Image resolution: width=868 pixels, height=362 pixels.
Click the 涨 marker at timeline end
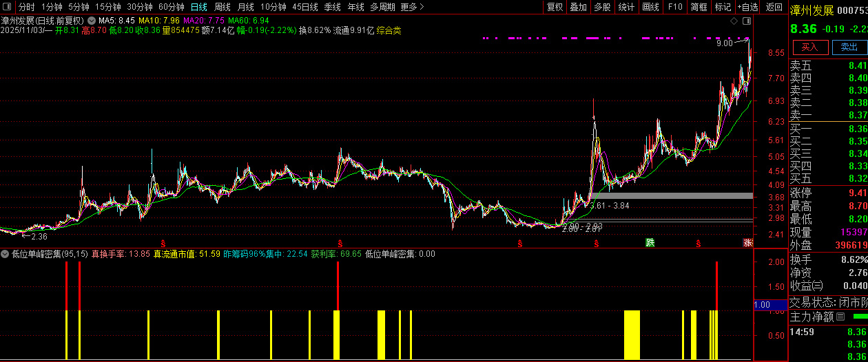point(747,243)
